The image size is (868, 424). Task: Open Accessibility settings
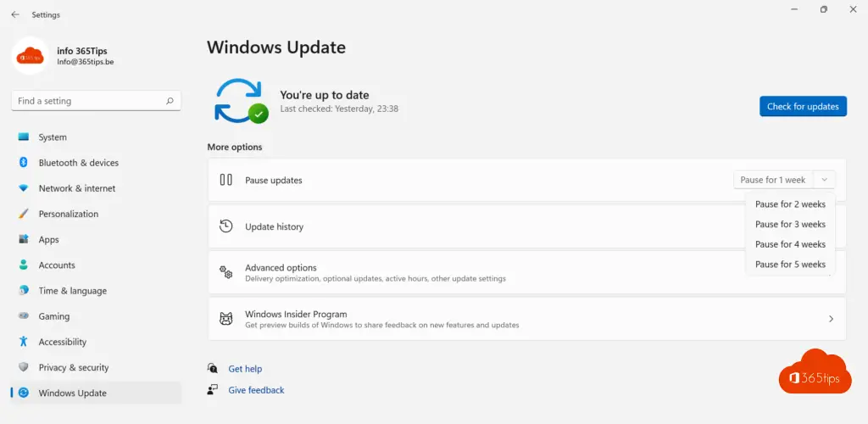coord(97,342)
